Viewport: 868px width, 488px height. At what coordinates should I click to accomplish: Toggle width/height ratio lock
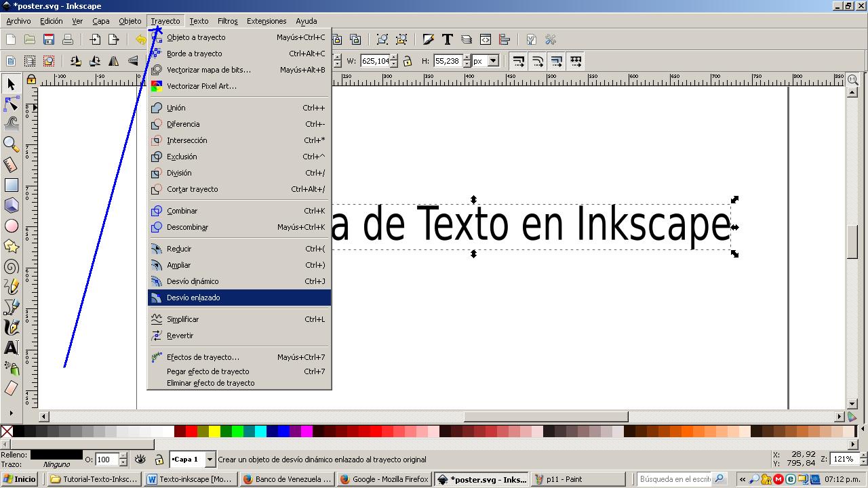407,61
